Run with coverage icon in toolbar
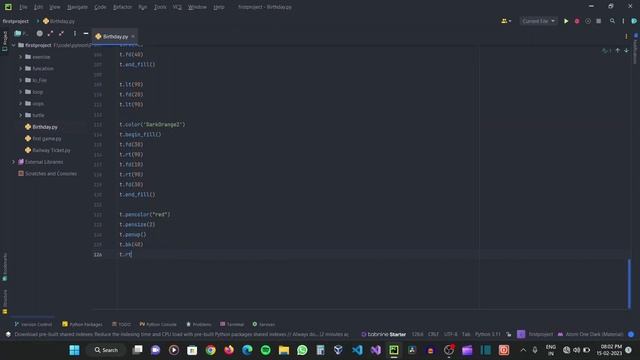Image resolution: width=640 pixels, height=360 pixels. coord(588,21)
